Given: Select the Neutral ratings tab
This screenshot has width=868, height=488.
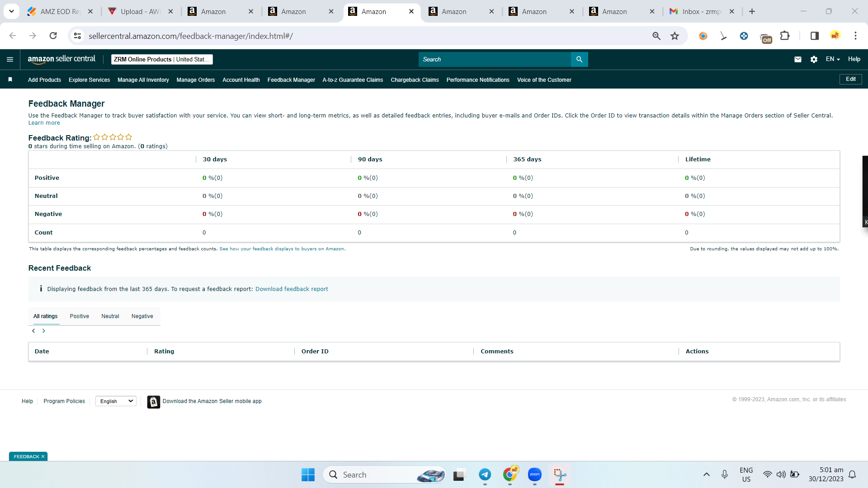Looking at the screenshot, I should (x=110, y=316).
